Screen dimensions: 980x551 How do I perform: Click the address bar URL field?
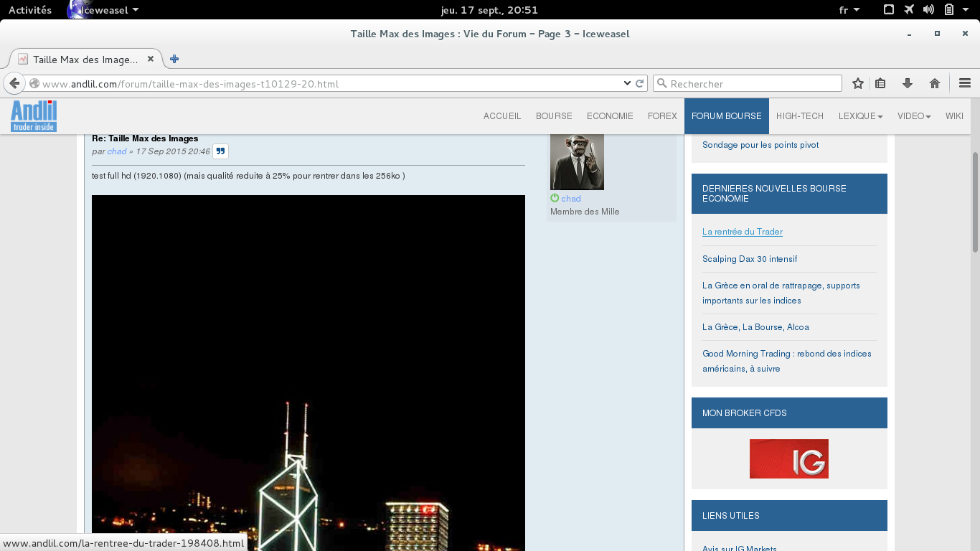tap(330, 83)
